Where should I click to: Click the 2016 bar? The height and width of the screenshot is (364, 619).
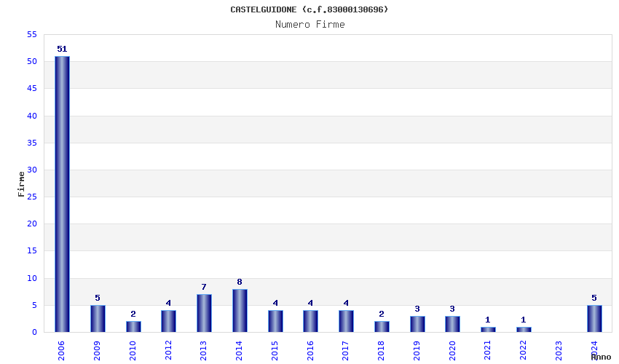click(311, 321)
